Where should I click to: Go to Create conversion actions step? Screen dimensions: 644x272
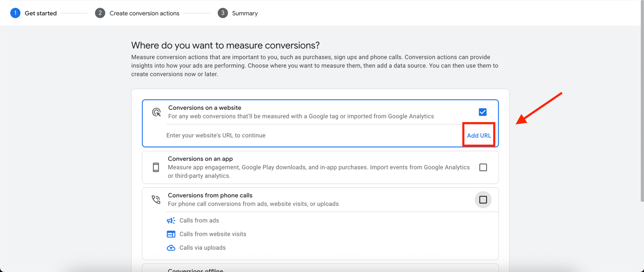pos(144,13)
